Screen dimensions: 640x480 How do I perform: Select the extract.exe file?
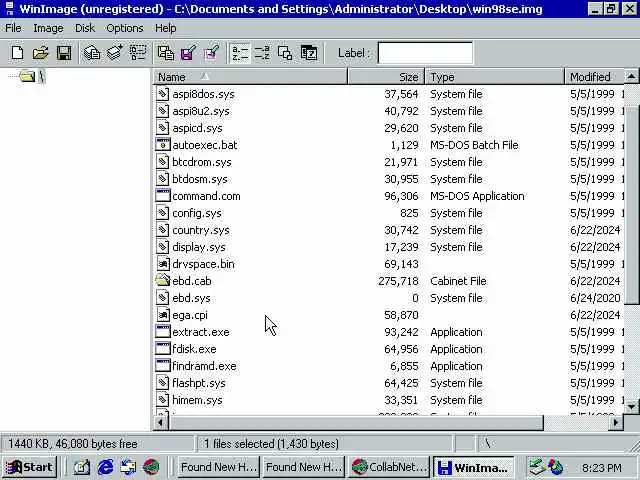pos(201,332)
